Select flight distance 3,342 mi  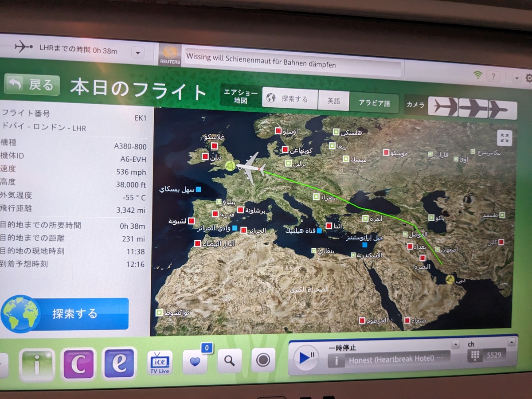(x=131, y=210)
